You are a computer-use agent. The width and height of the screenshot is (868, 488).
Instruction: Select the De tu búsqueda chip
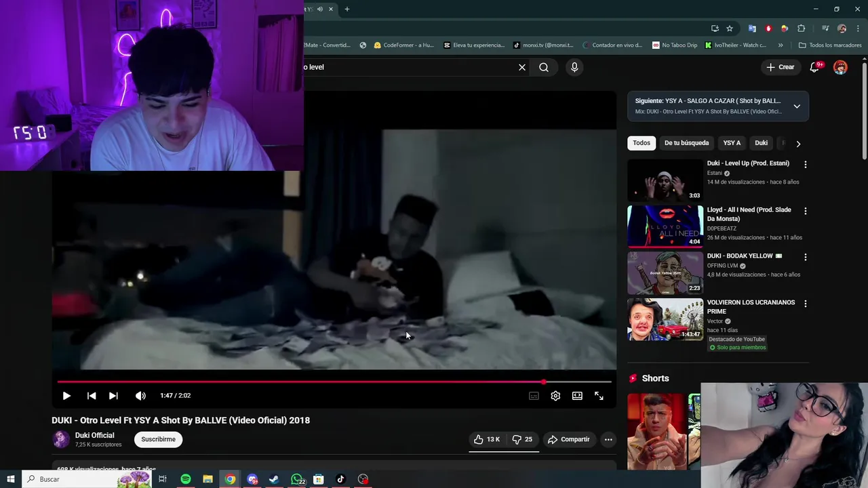click(x=686, y=143)
